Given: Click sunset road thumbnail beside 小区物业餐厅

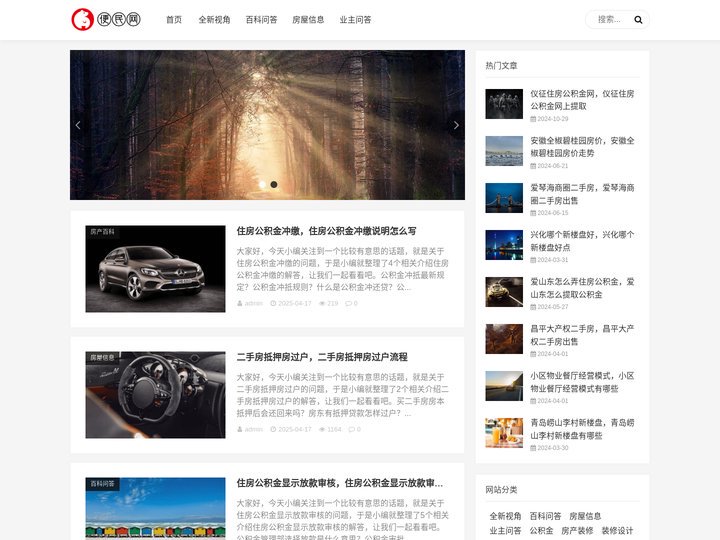Looking at the screenshot, I should pyautogui.click(x=504, y=386).
